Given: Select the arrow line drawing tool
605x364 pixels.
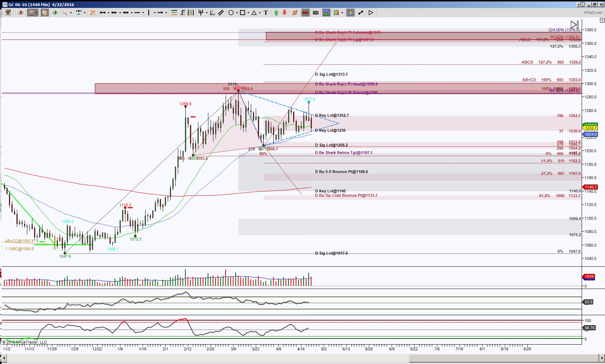Looking at the screenshot, I should click(x=161, y=13).
